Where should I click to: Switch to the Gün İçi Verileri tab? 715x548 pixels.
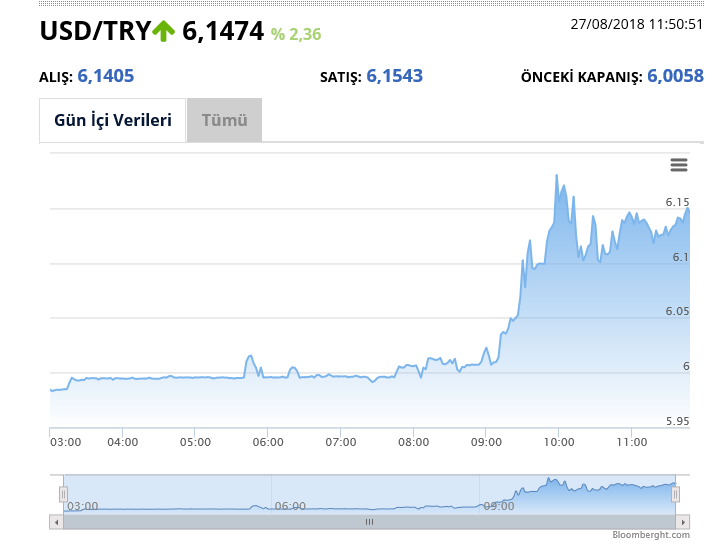click(113, 120)
